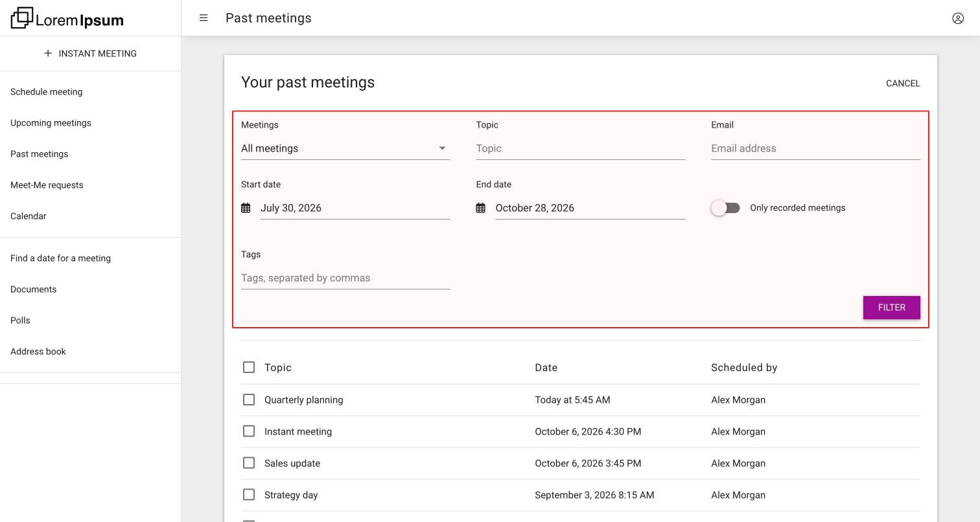
Task: Open the Sales update meeting
Action: pyautogui.click(x=292, y=463)
